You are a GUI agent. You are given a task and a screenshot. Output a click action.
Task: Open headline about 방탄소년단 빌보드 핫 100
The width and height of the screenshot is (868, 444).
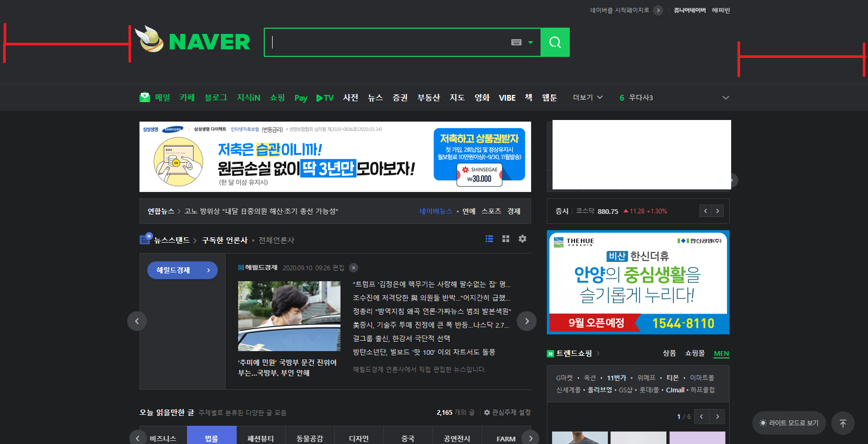[424, 352]
